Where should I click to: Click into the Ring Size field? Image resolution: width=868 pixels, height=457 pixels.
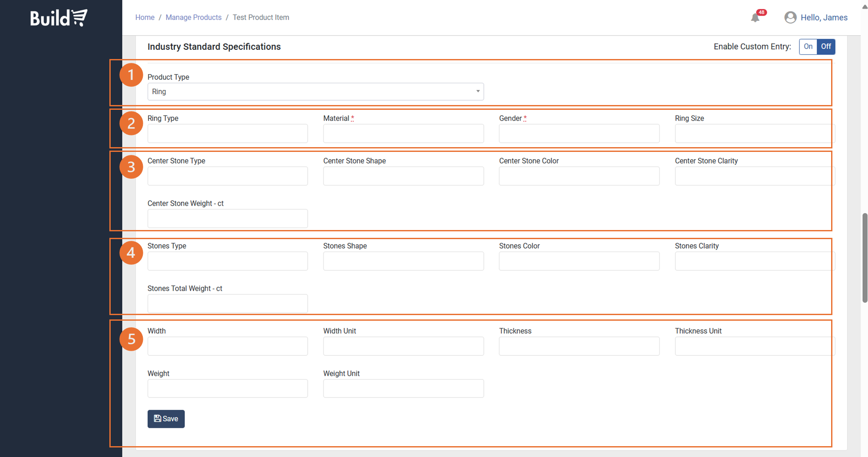[754, 134]
